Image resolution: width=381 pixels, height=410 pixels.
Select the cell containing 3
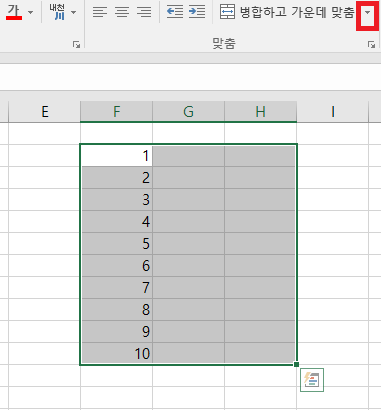tap(116, 200)
